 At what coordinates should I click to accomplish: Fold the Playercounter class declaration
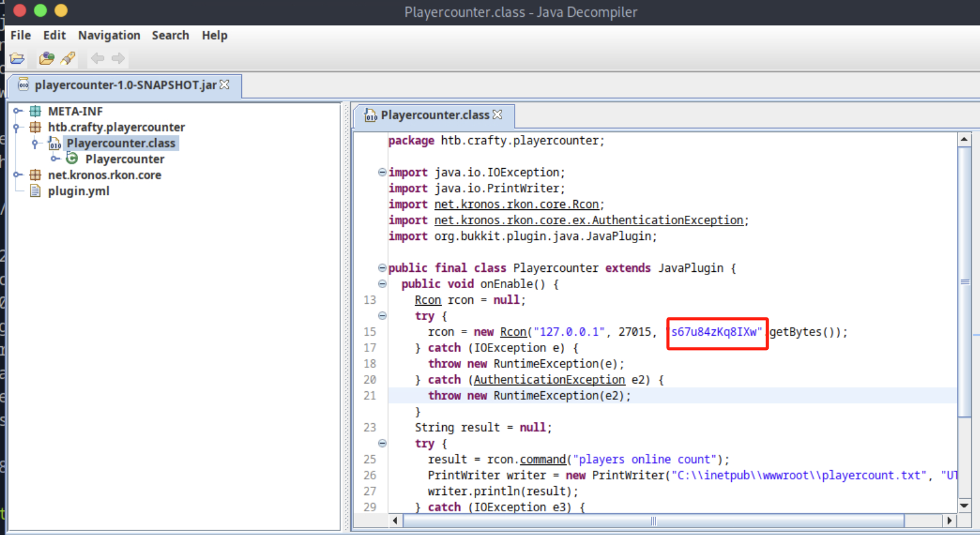pyautogui.click(x=382, y=268)
